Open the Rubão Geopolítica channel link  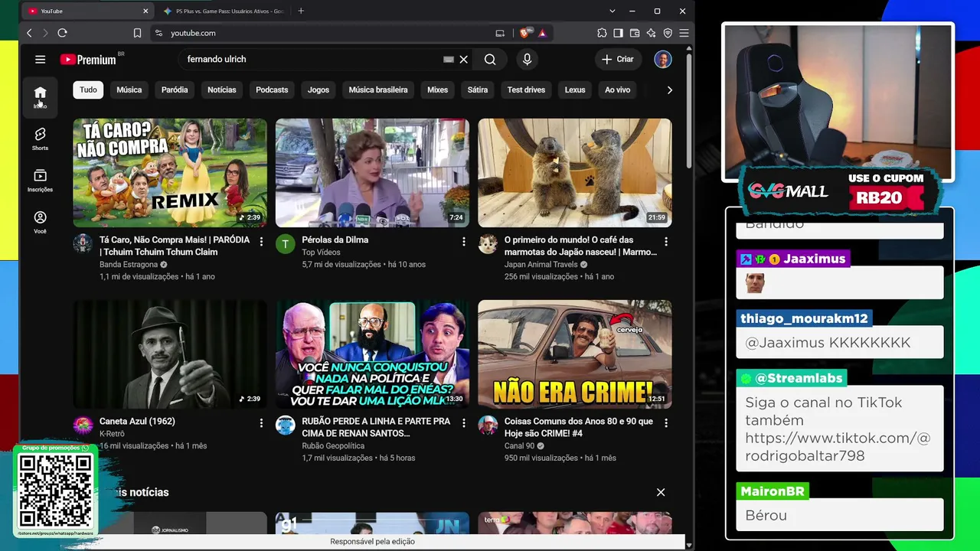[333, 446]
